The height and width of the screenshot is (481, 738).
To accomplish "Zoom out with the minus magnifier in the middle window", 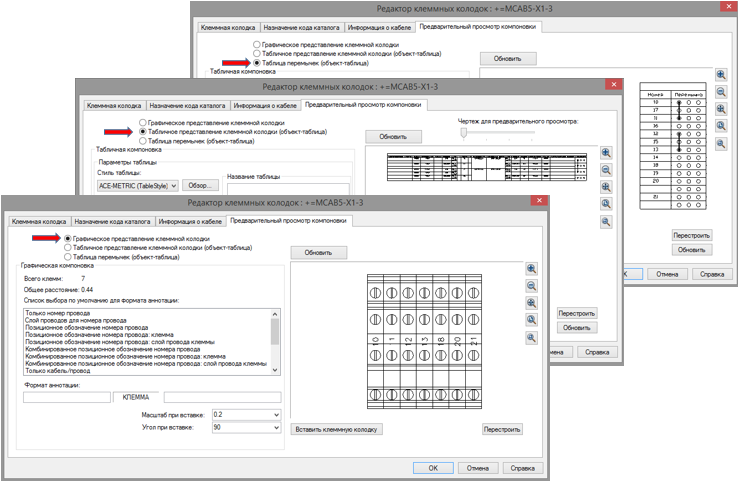I will (606, 170).
